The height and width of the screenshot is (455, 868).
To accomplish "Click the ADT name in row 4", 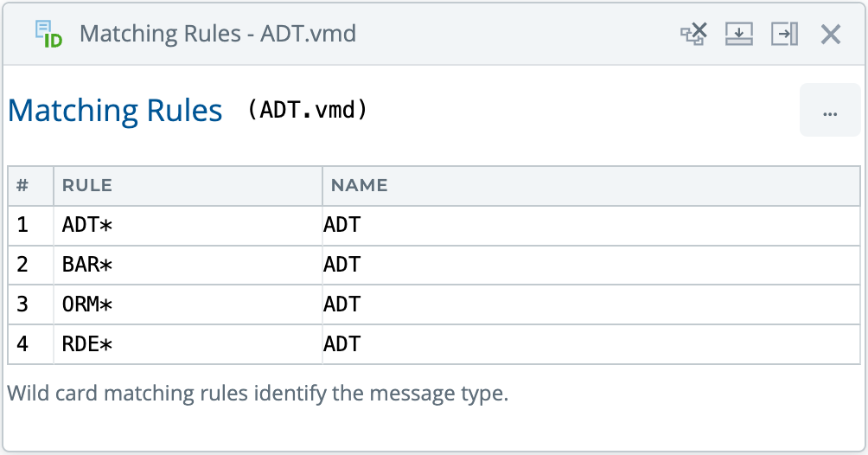I will [342, 344].
